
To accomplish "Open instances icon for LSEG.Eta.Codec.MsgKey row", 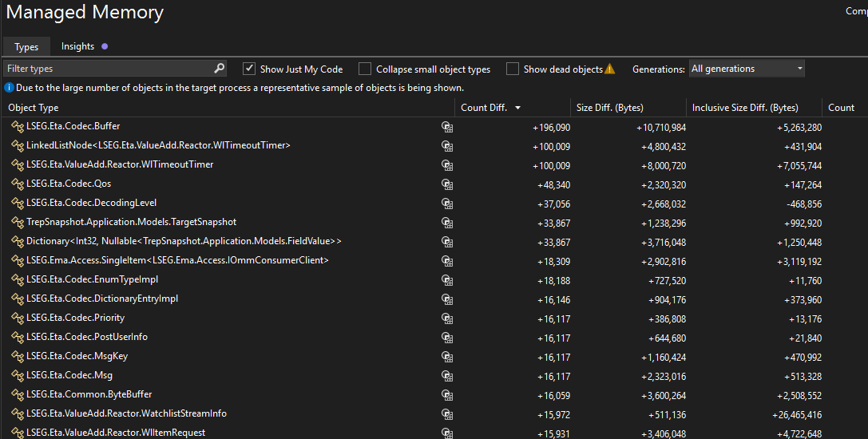I will (x=447, y=357).
